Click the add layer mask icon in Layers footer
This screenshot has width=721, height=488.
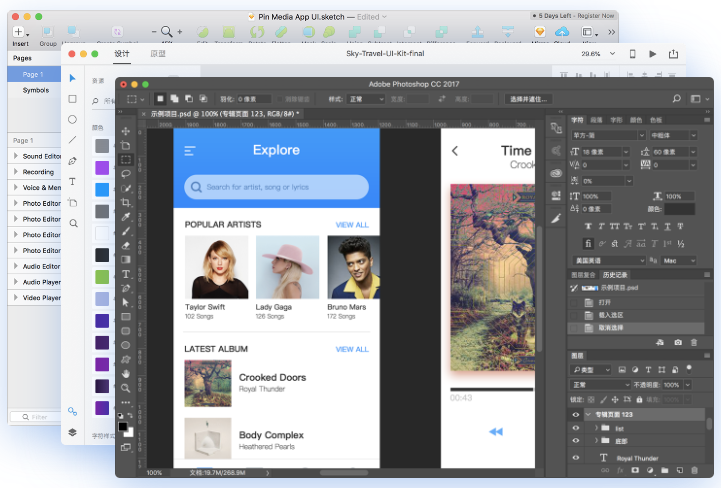(635, 470)
